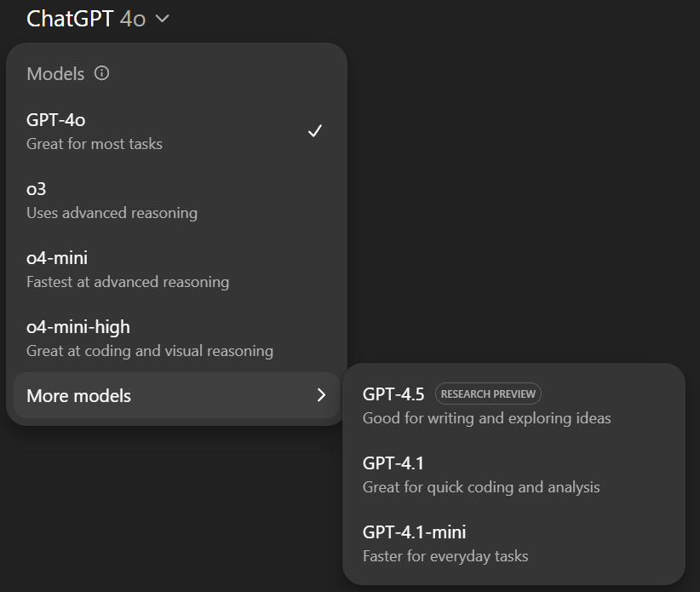
Task: Click the text Great for most tasks
Action: tap(94, 144)
